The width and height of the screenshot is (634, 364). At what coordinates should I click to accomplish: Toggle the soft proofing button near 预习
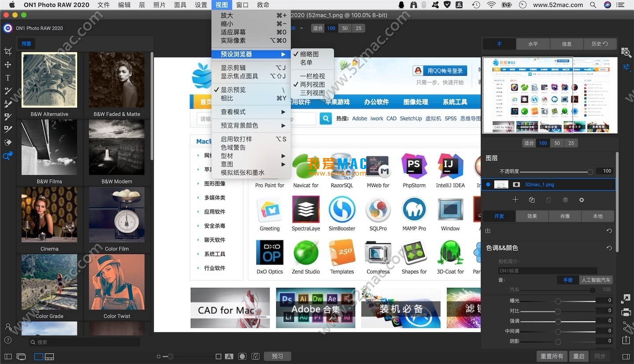click(x=256, y=357)
